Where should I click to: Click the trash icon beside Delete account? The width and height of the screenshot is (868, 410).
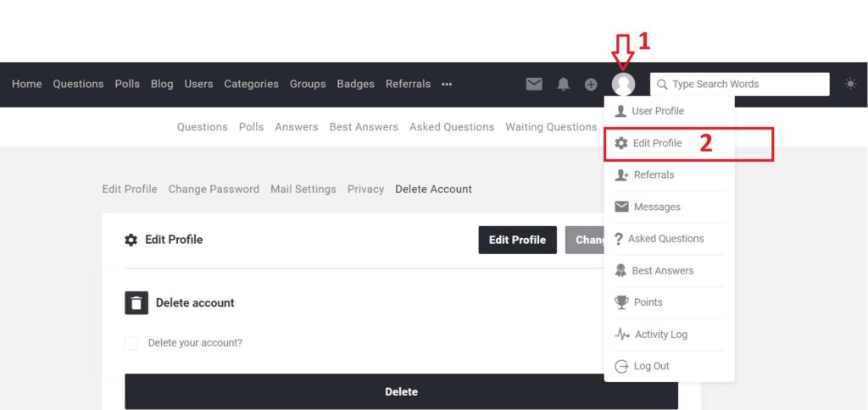(x=136, y=302)
